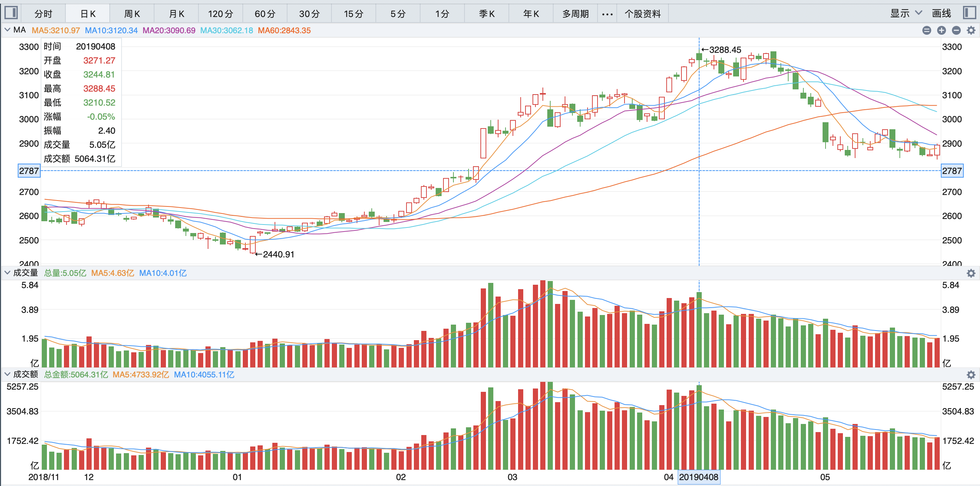Select the 60分 period tab
The image size is (980, 486).
(265, 14)
